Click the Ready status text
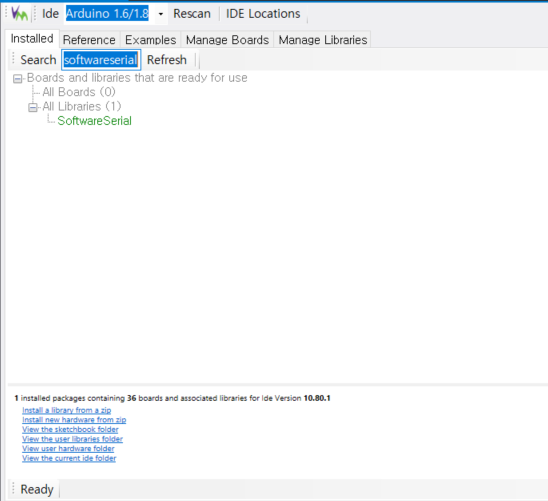 [x=37, y=489]
